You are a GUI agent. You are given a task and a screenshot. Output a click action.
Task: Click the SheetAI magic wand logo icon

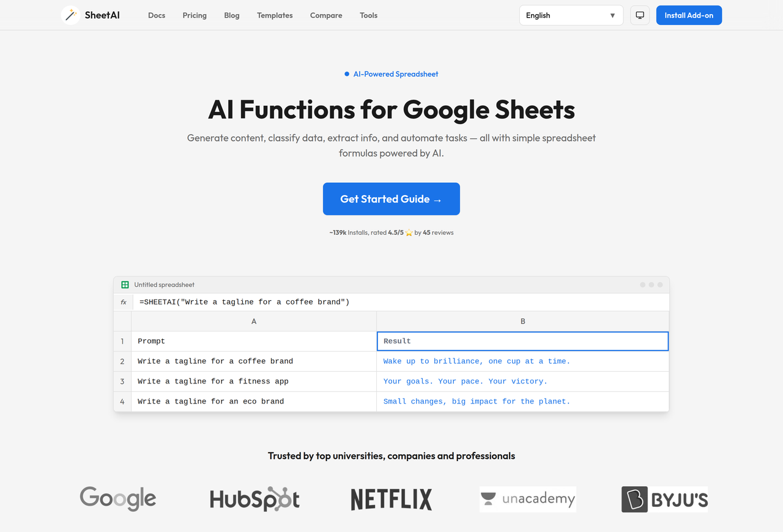[70, 15]
